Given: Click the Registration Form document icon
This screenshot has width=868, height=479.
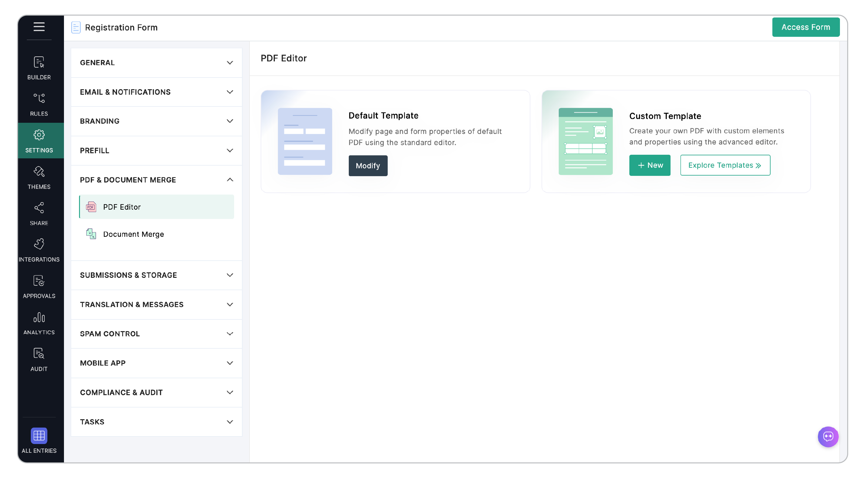Looking at the screenshot, I should click(76, 27).
